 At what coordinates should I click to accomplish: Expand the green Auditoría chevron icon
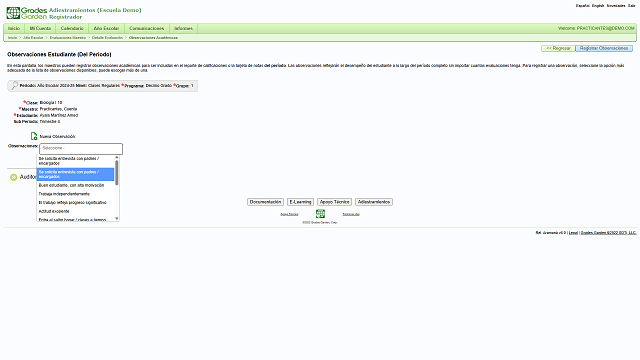point(13,177)
